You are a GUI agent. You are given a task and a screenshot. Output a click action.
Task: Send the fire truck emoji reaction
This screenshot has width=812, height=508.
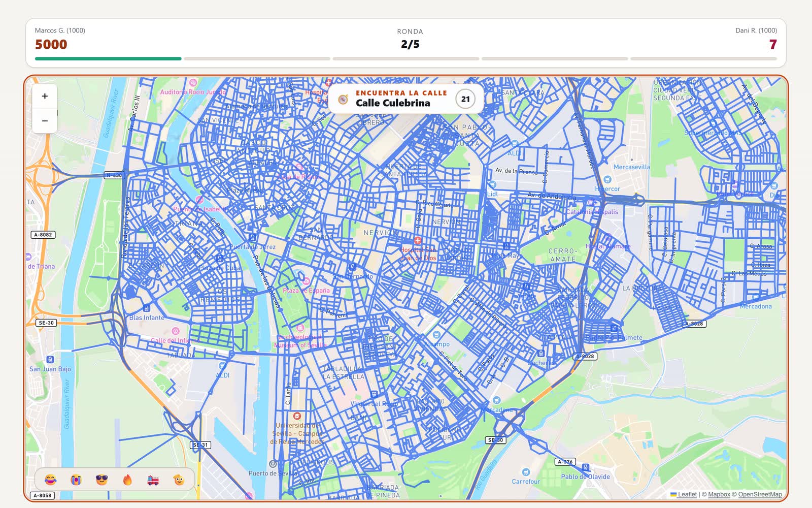(x=153, y=480)
